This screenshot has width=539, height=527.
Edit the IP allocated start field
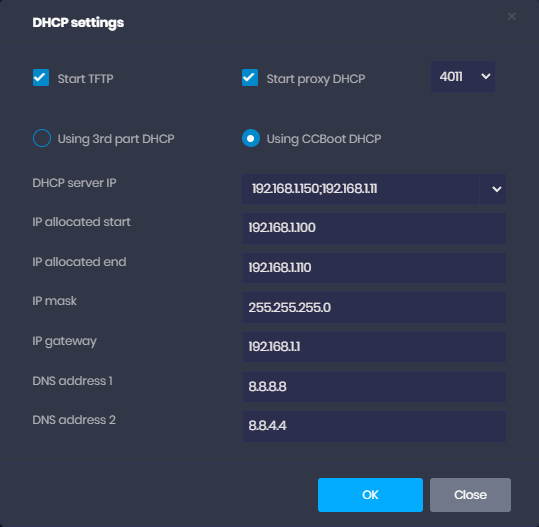(374, 228)
